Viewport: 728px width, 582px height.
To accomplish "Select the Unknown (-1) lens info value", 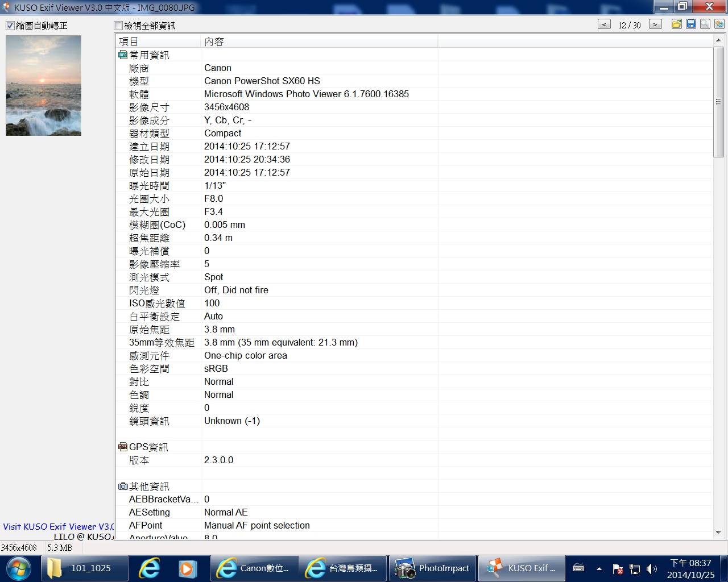I will click(x=232, y=421).
